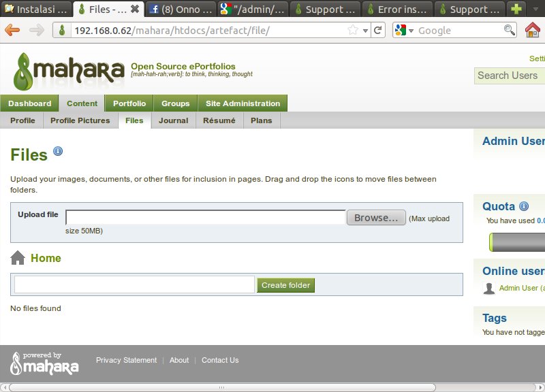The height and width of the screenshot is (392, 545).
Task: Click the address bar URL field
Action: (208, 30)
